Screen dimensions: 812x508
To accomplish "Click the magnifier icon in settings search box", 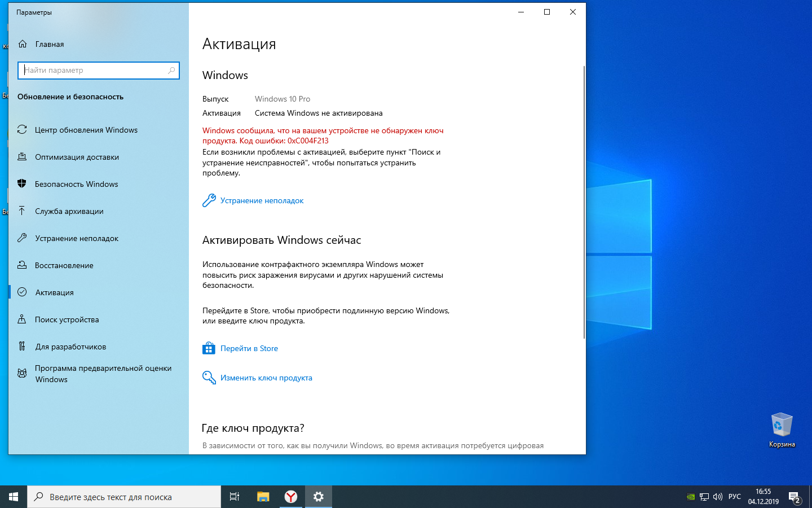I will [x=171, y=71].
